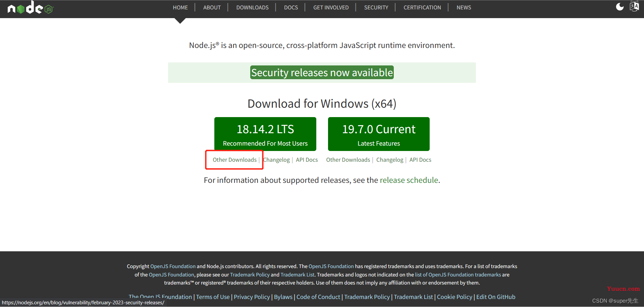Download 18.14.2 LTS version
The height and width of the screenshot is (307, 644).
[x=265, y=134]
